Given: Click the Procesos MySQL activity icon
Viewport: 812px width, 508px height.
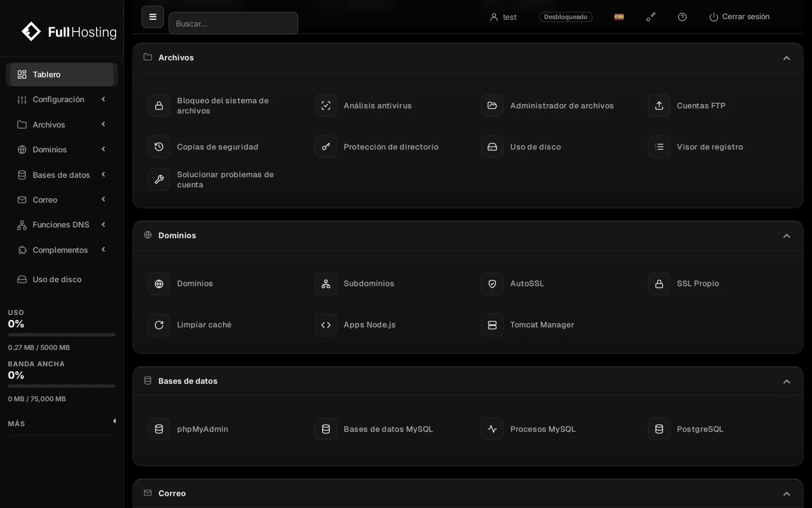Looking at the screenshot, I should (x=492, y=429).
